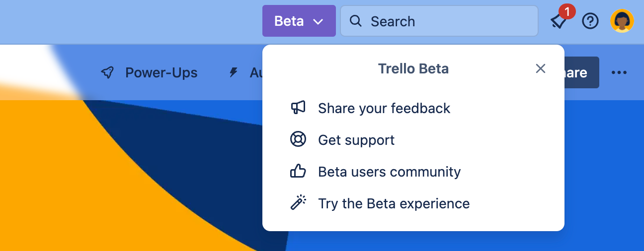This screenshot has width=644, height=251.
Task: Open help with the question mark icon
Action: (590, 21)
